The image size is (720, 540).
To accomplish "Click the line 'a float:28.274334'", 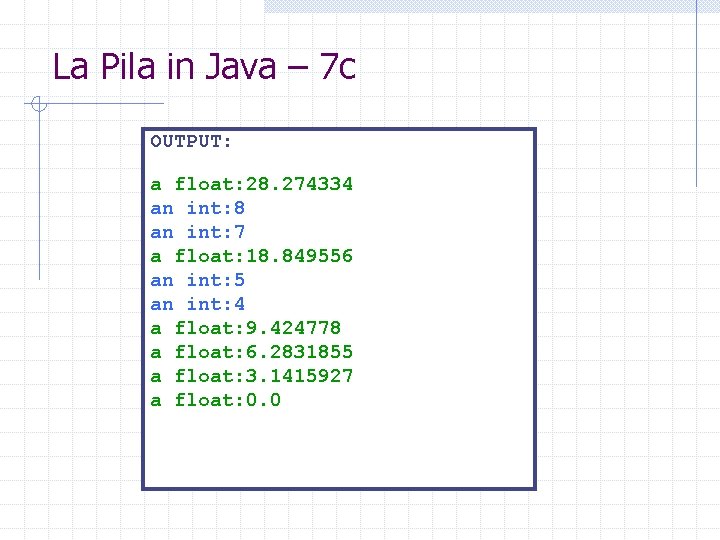I will point(252,184).
